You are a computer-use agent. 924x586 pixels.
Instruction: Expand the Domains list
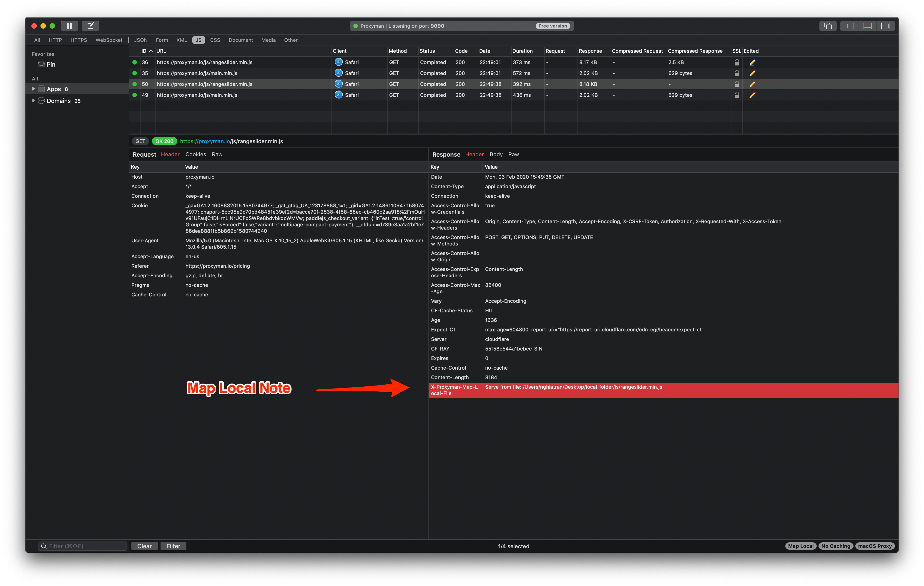33,100
